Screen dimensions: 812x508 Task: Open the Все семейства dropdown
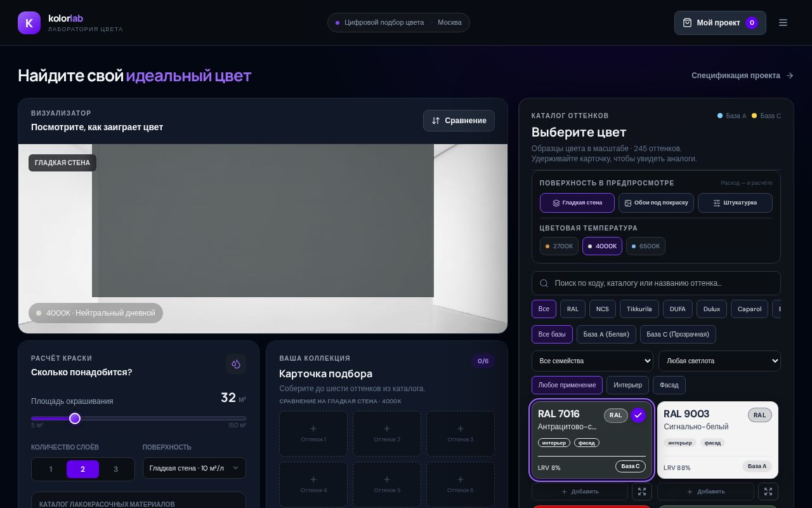click(x=593, y=361)
